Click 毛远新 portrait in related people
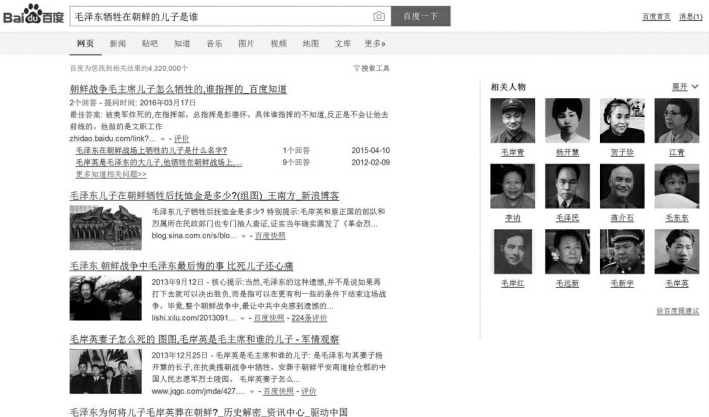This screenshot has width=709, height=417. click(x=567, y=251)
